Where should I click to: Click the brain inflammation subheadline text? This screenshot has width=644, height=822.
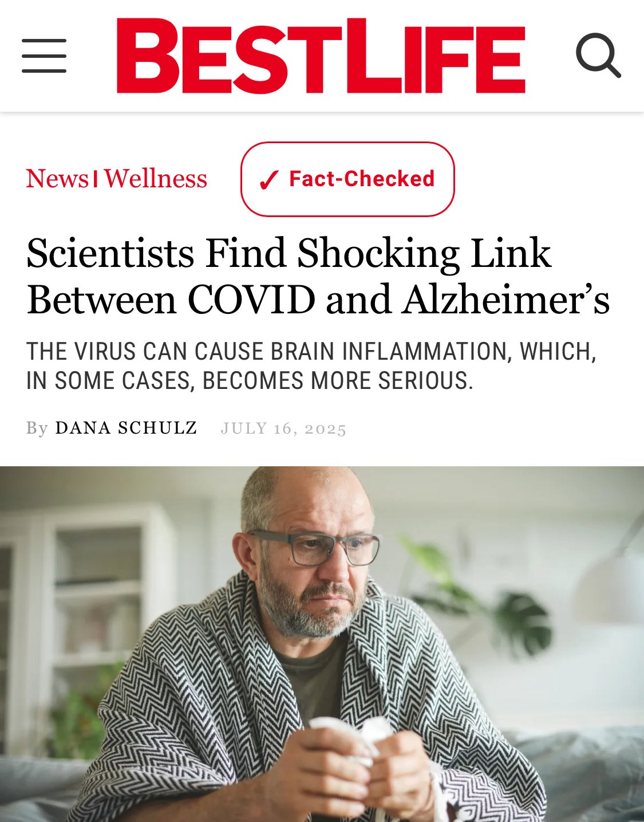tap(311, 366)
